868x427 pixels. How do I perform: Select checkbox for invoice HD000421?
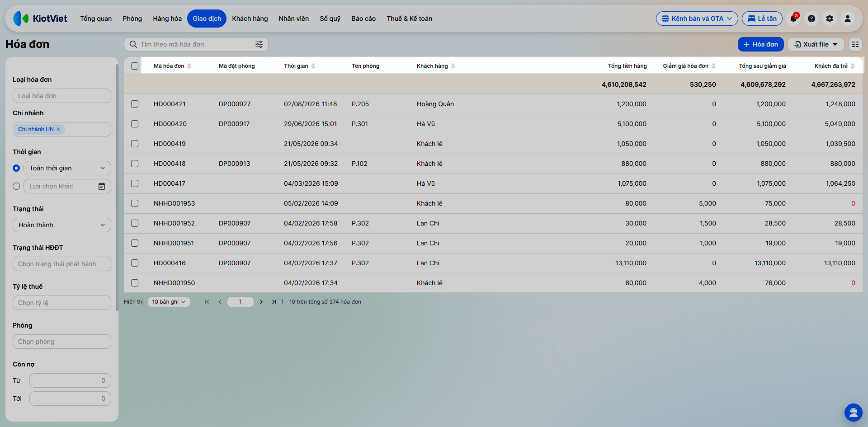135,104
